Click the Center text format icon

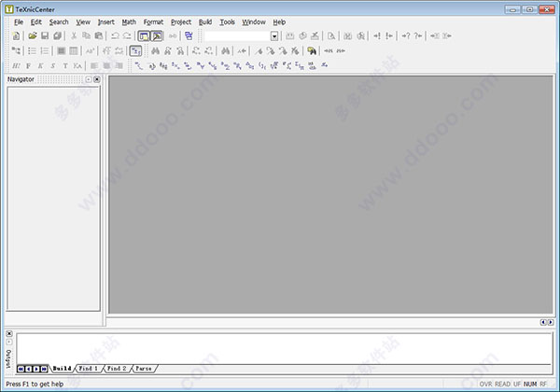pyautogui.click(x=106, y=65)
